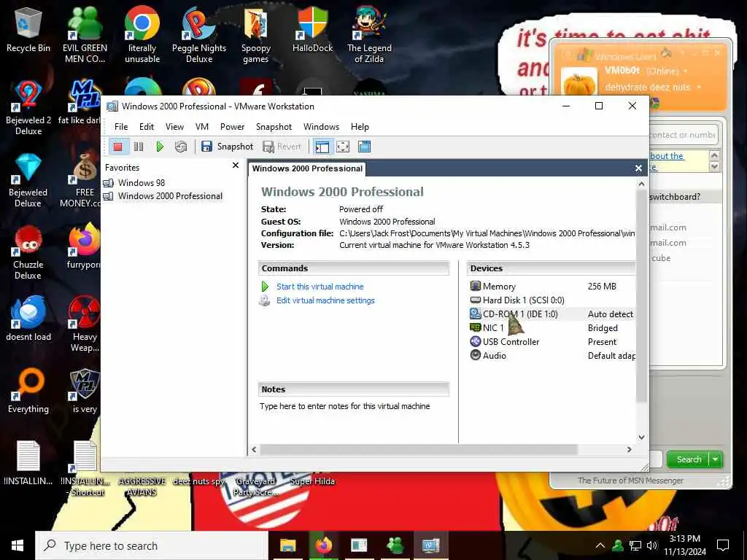Click Search button in Messenger window
Viewport: 747px width, 560px height.
point(689,459)
